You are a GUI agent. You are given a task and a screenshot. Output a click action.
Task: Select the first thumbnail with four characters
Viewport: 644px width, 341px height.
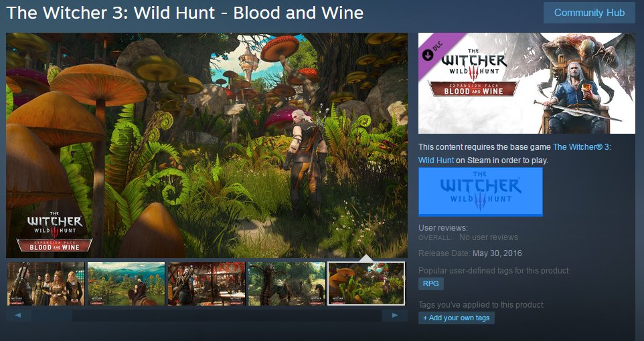pyautogui.click(x=46, y=284)
